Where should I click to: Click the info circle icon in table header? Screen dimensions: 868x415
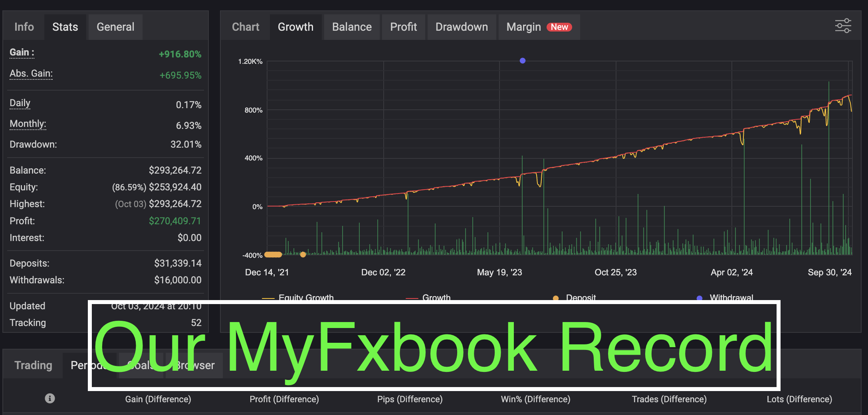50,398
